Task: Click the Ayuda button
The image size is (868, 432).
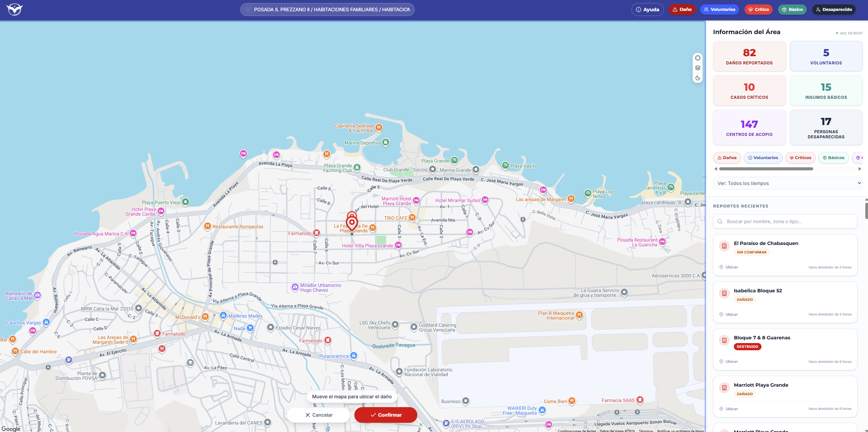Action: (x=647, y=10)
